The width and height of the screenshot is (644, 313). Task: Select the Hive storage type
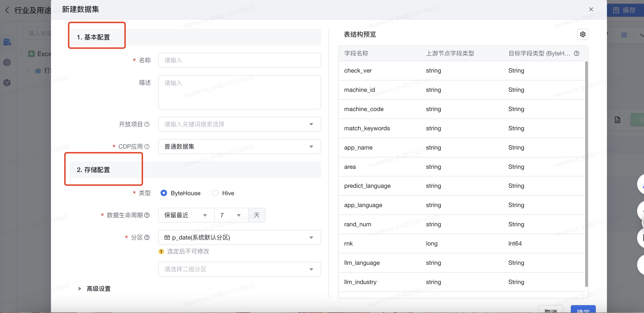pos(215,193)
